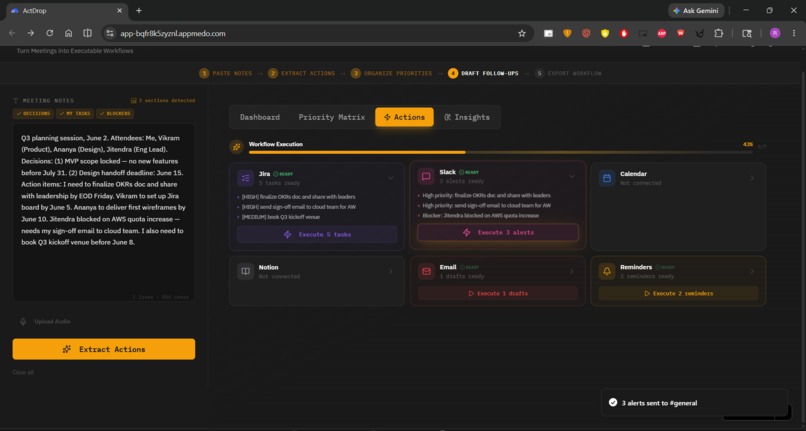Click the orange shield extension icon
Viewport: 806px width, 431px height.
[567, 33]
